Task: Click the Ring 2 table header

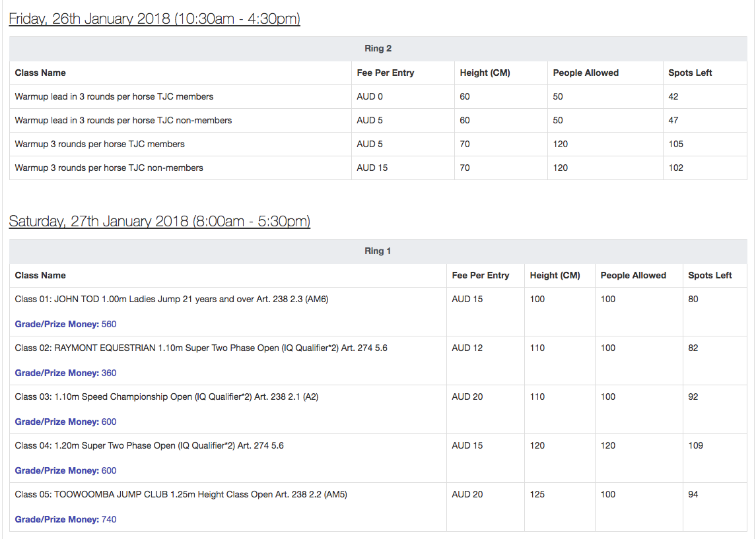Action: 378,49
